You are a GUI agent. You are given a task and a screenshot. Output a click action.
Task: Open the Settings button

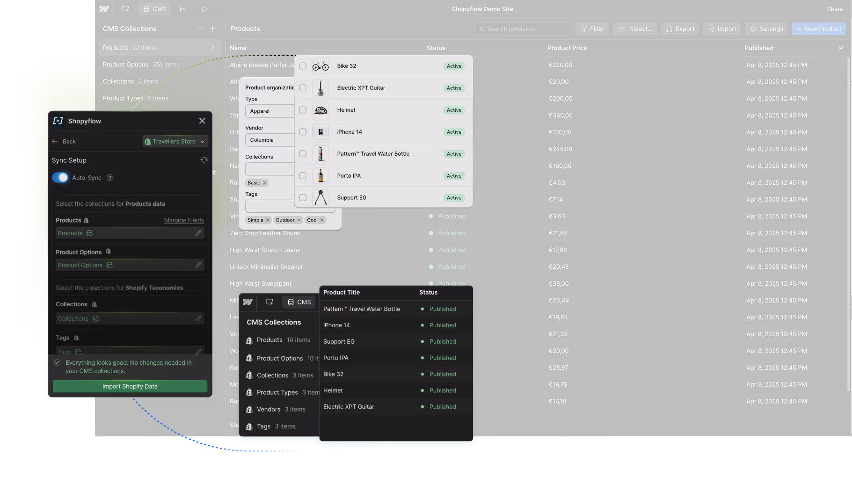pos(766,29)
